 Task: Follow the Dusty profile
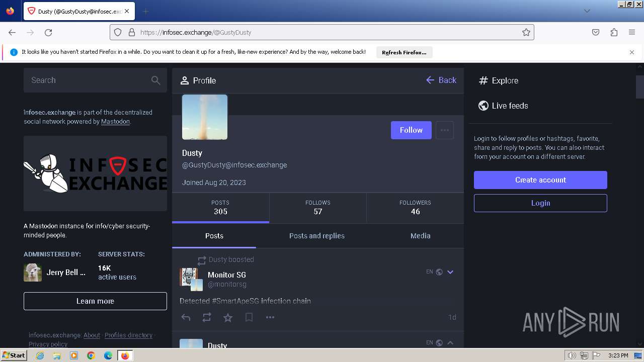coord(411,130)
